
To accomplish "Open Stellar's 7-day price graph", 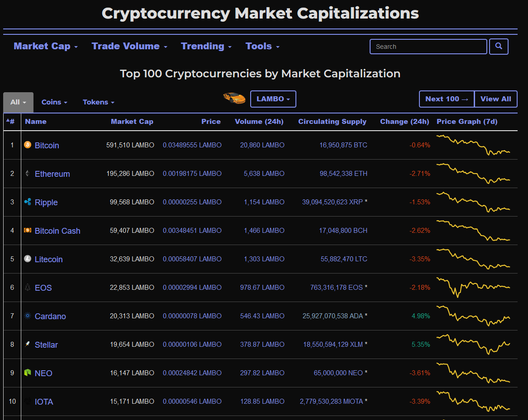I will tap(473, 344).
